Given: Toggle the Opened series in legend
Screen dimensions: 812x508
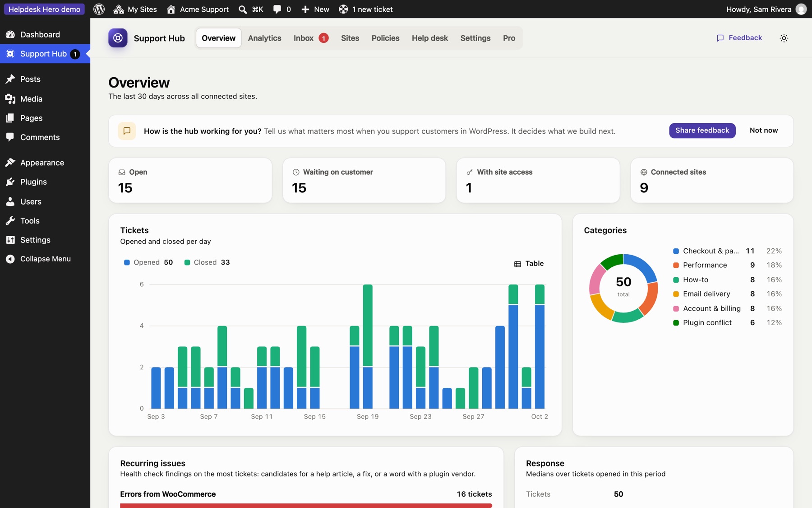Looking at the screenshot, I should pos(148,262).
